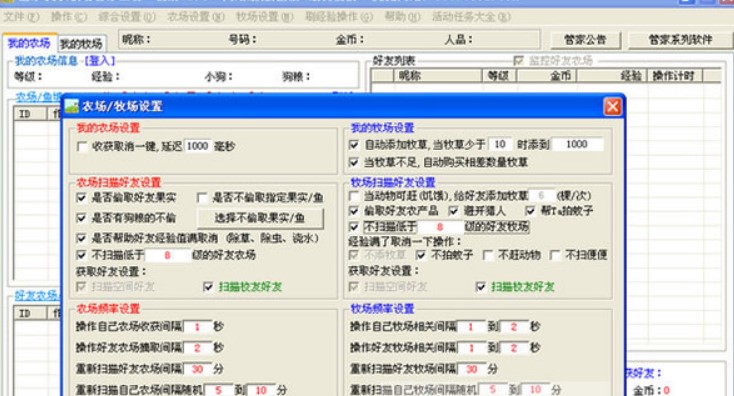
Task: Click the 时添到 1000 input field
Action: pos(577,144)
